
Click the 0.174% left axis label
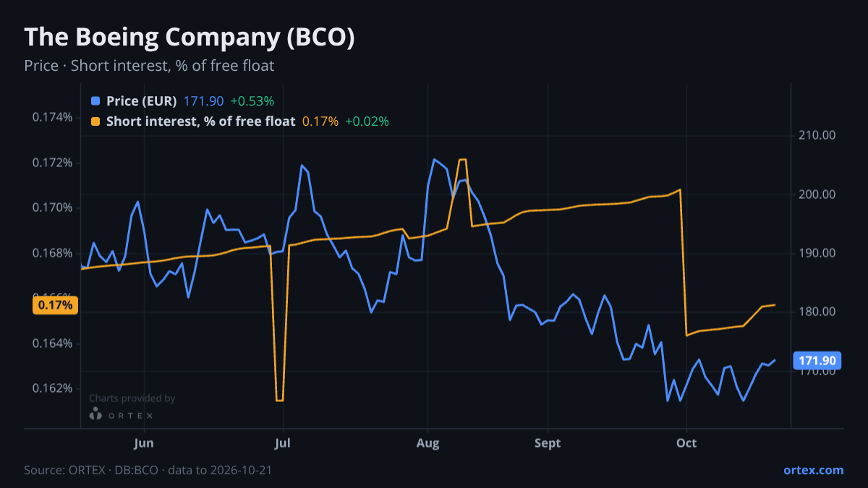click(x=53, y=117)
